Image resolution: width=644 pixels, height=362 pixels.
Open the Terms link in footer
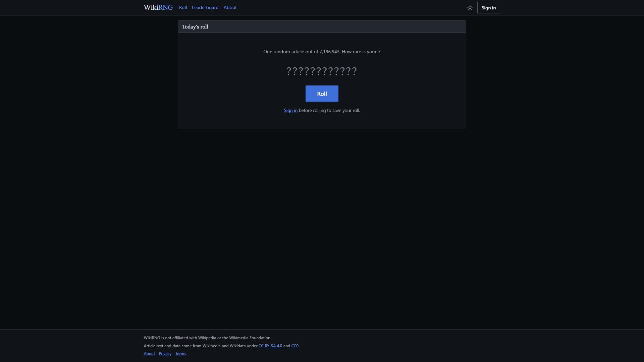180,354
